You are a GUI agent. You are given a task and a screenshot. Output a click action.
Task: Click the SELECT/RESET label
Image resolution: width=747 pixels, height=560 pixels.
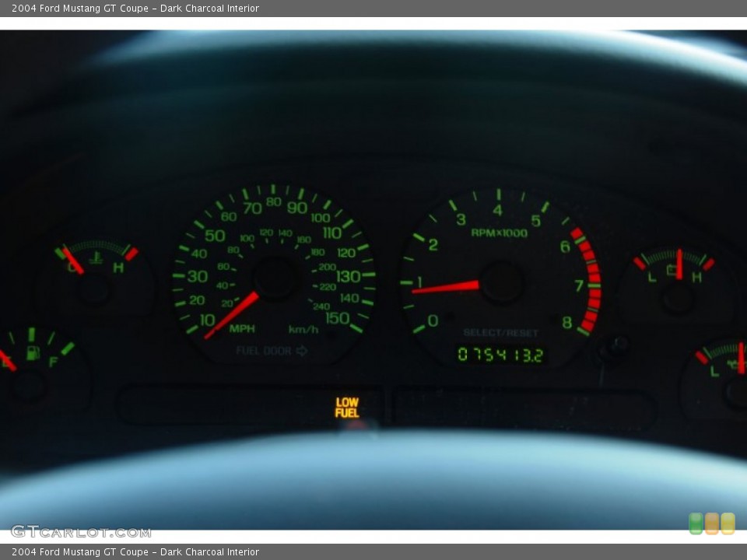point(500,333)
